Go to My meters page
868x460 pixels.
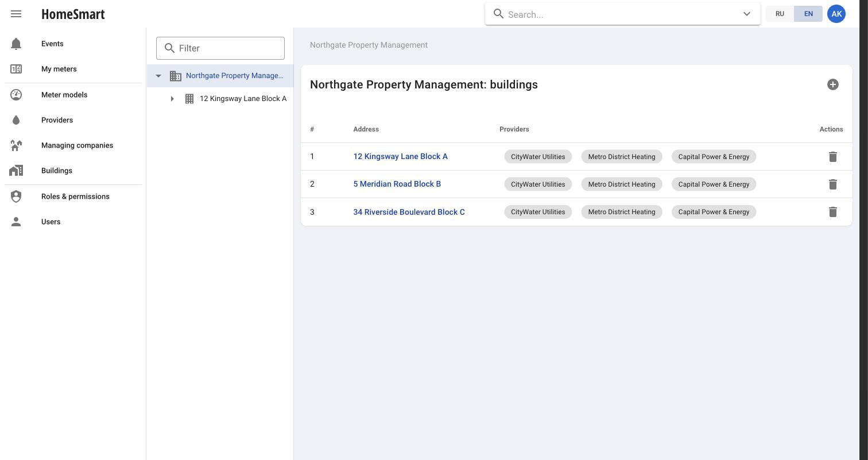pos(59,69)
